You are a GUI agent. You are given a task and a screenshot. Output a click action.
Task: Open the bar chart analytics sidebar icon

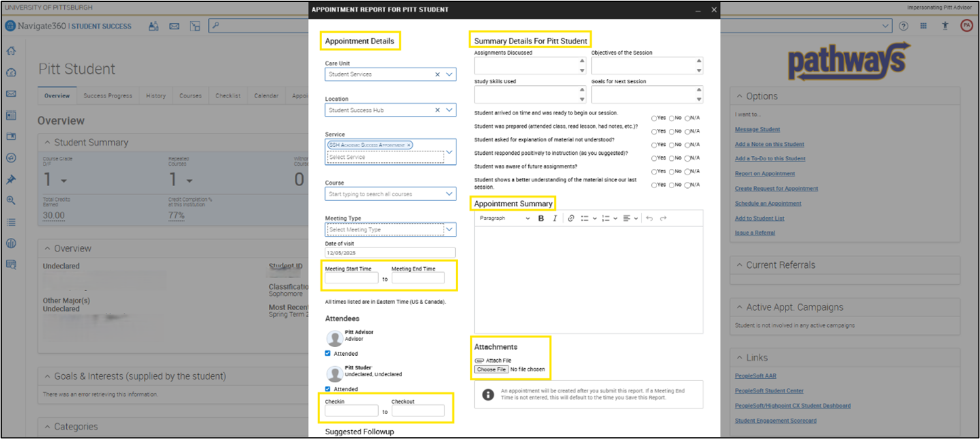click(11, 243)
